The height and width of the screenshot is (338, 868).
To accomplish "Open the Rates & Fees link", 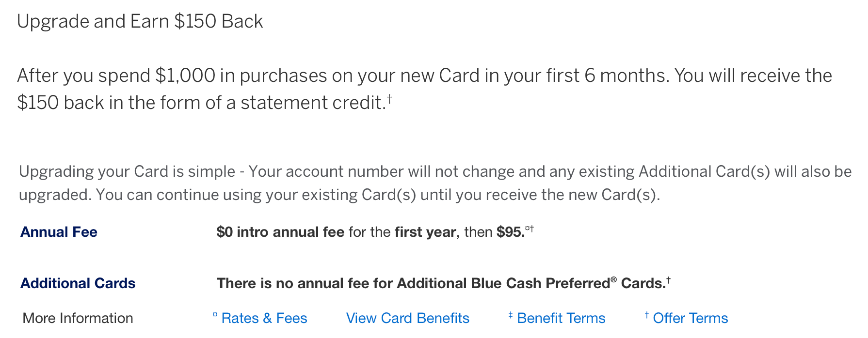I will pyautogui.click(x=264, y=318).
